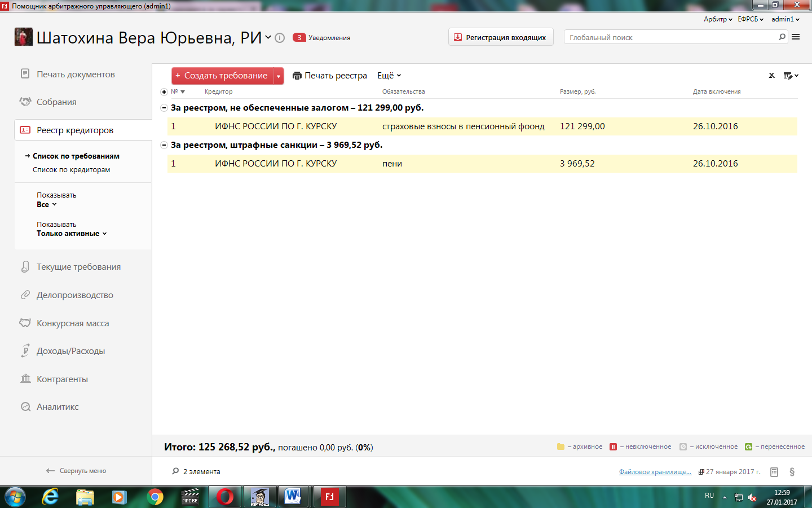Screen dimensions: 812x508
Task: Click the magnifier icon in global search
Action: (782, 37)
